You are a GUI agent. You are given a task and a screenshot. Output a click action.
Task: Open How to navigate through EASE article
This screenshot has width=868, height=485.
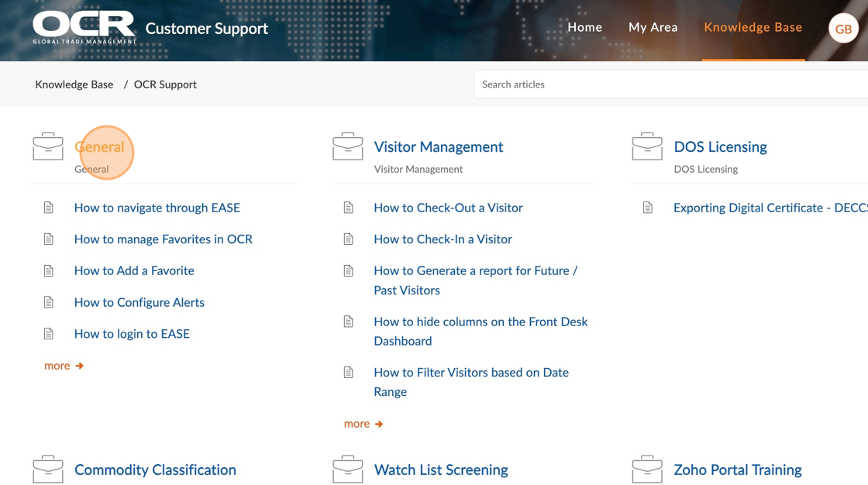pos(157,208)
